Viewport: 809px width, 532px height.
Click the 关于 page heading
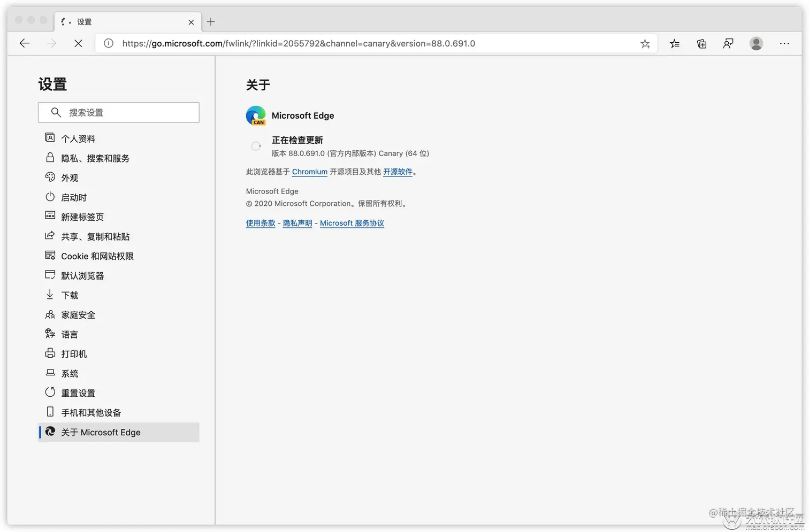coord(258,85)
